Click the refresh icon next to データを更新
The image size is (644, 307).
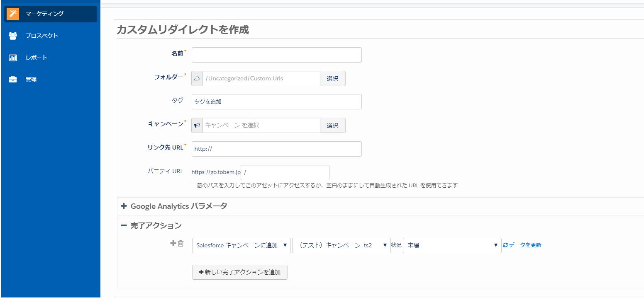[x=505, y=245]
